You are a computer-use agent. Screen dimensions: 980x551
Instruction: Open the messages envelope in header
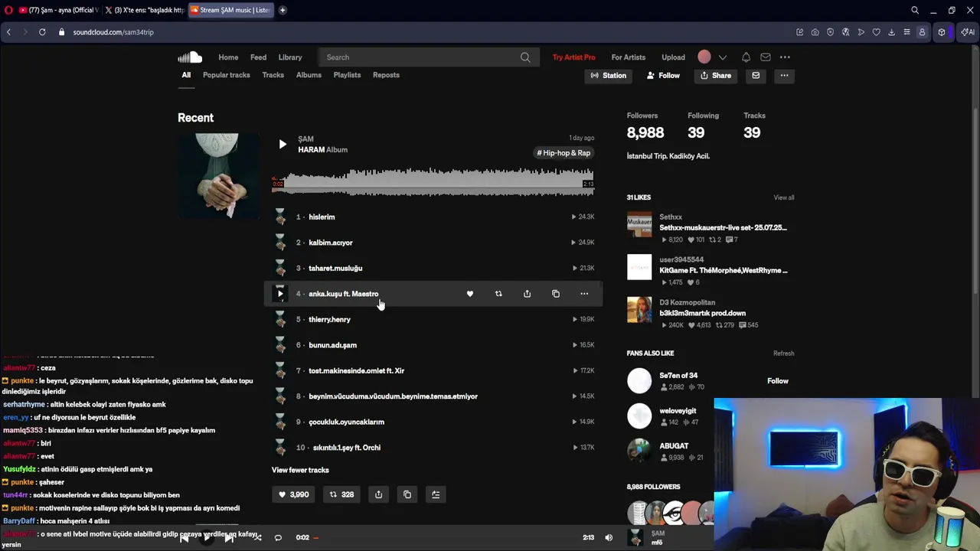[766, 57]
